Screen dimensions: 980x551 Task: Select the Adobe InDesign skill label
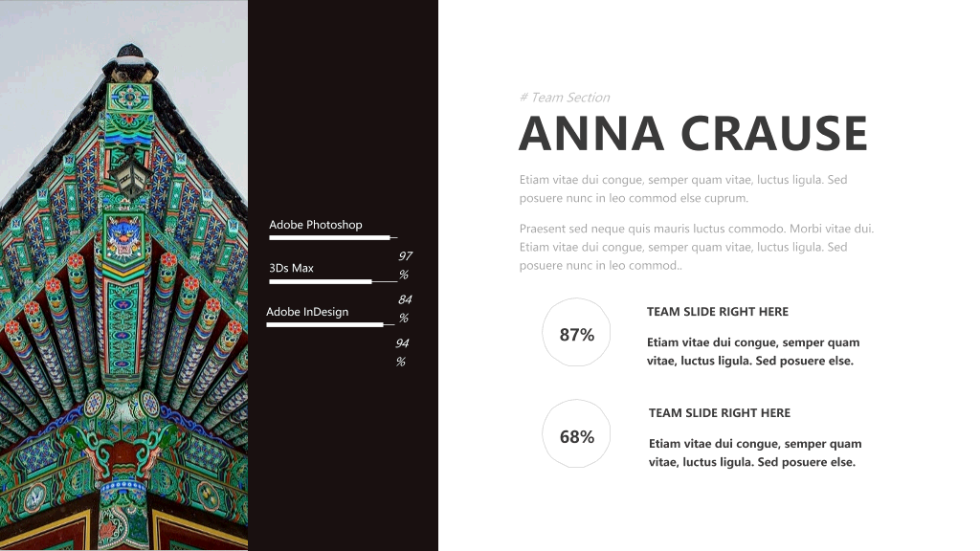[x=307, y=312]
